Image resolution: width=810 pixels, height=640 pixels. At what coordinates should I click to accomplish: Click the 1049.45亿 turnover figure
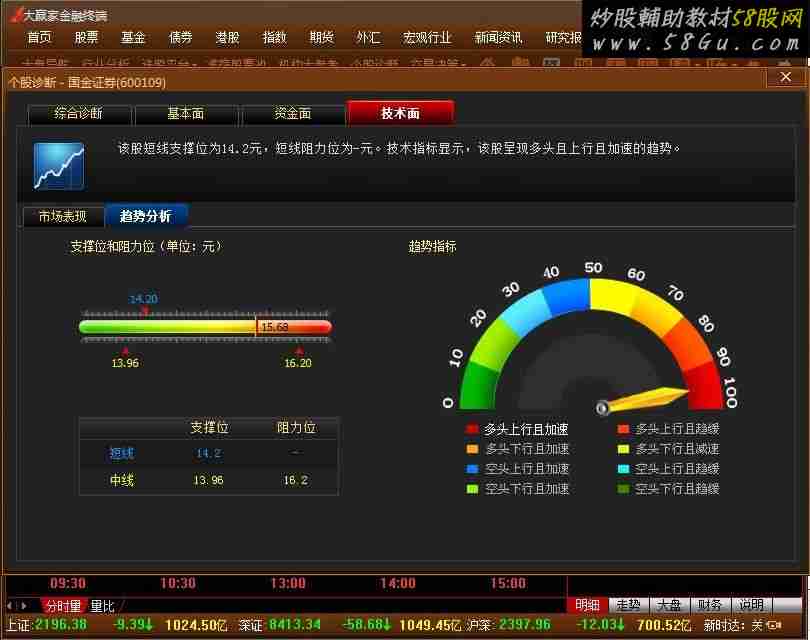[x=431, y=626]
